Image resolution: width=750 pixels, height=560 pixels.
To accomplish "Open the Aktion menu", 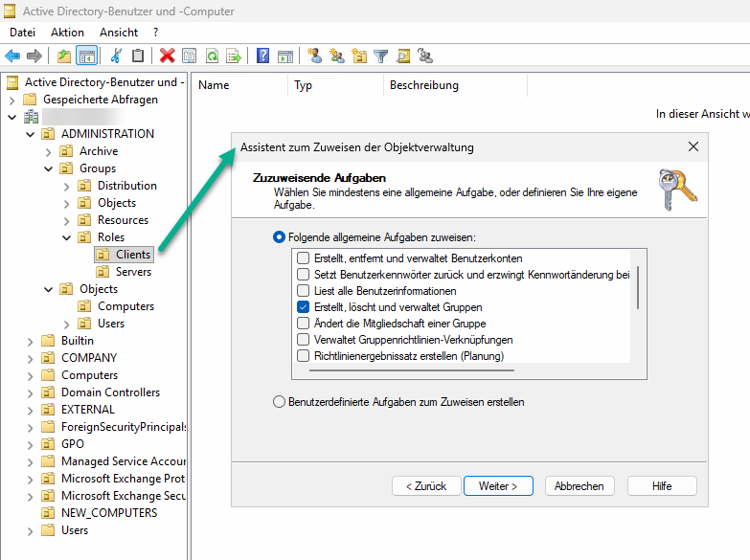I will [67, 33].
